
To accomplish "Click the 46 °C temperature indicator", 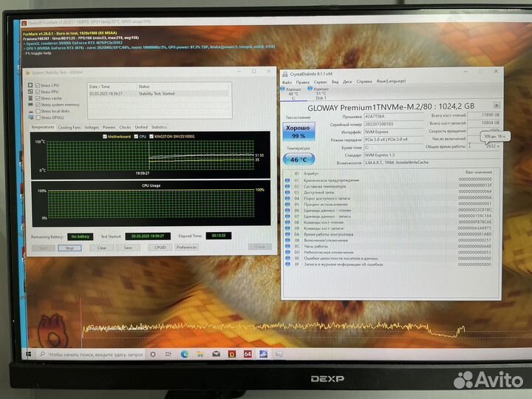I will click(299, 160).
